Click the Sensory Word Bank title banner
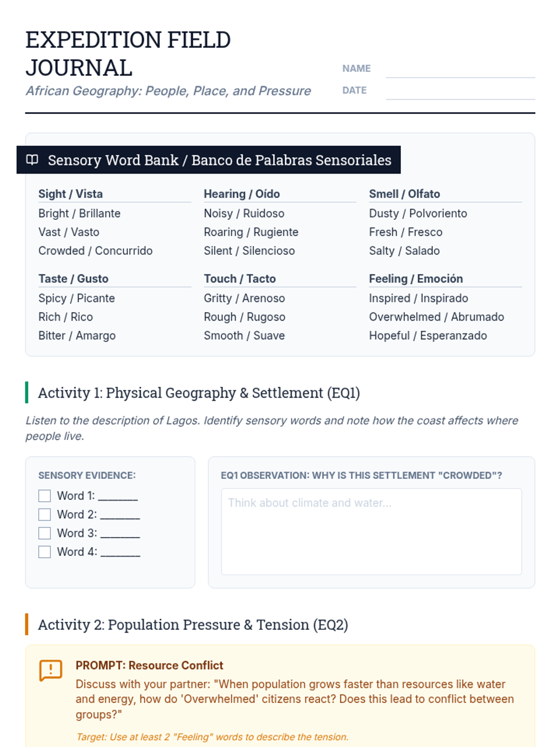The width and height of the screenshot is (560, 747). point(219,160)
